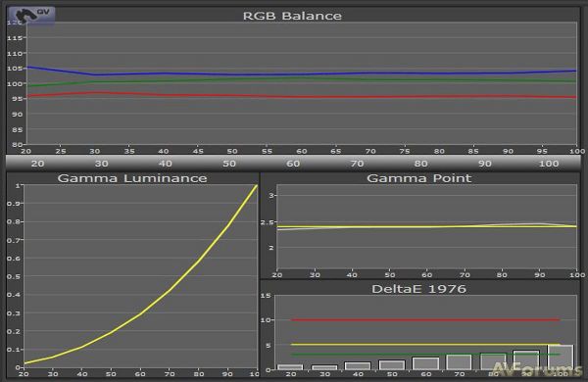Viewport: 588px width, 382px height.
Task: Click the DeltaE bar at 100
Action: pyautogui.click(x=561, y=358)
